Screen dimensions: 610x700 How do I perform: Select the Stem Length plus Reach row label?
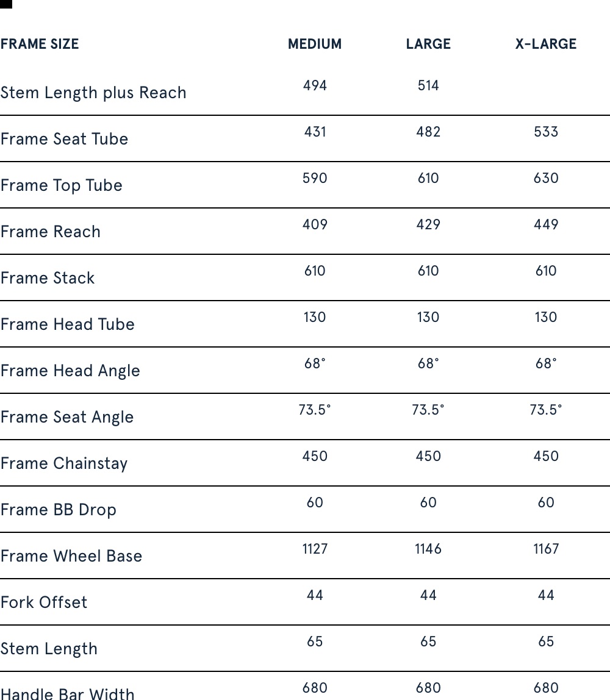pos(93,93)
